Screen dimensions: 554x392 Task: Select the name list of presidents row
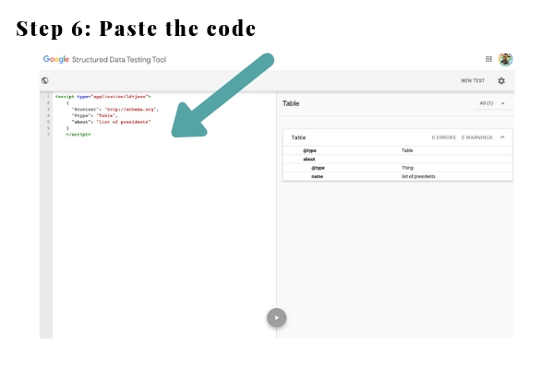point(397,176)
